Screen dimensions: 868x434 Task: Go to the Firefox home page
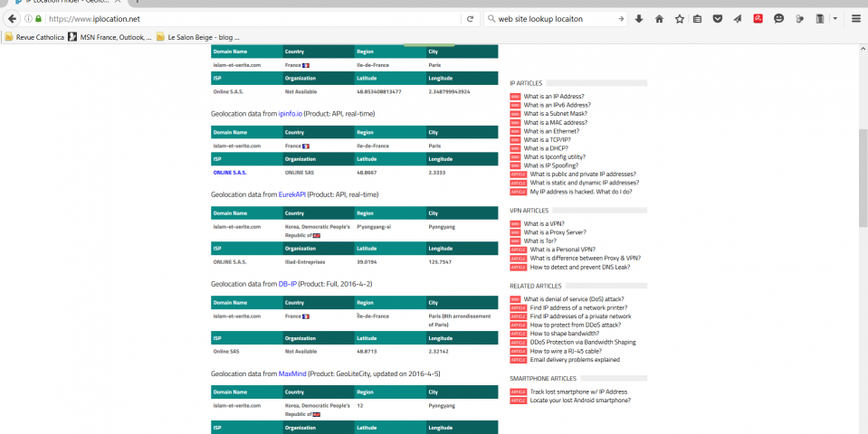pyautogui.click(x=659, y=19)
